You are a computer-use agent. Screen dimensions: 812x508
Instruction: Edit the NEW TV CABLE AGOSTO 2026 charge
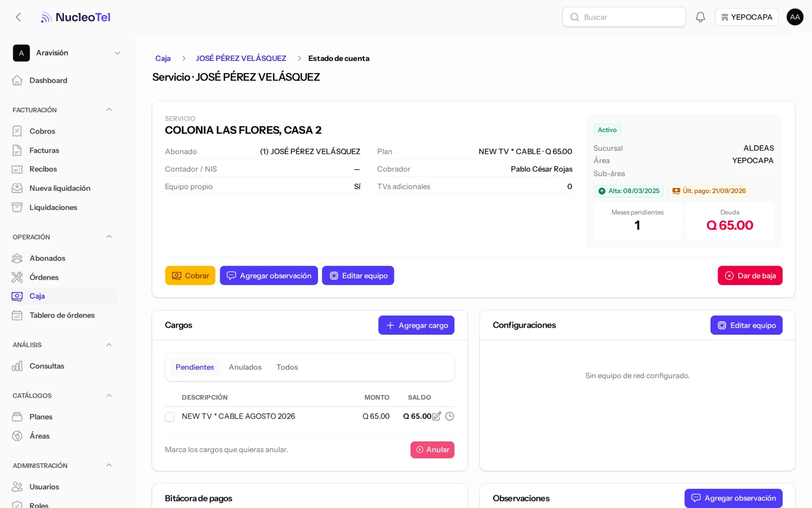(x=436, y=416)
